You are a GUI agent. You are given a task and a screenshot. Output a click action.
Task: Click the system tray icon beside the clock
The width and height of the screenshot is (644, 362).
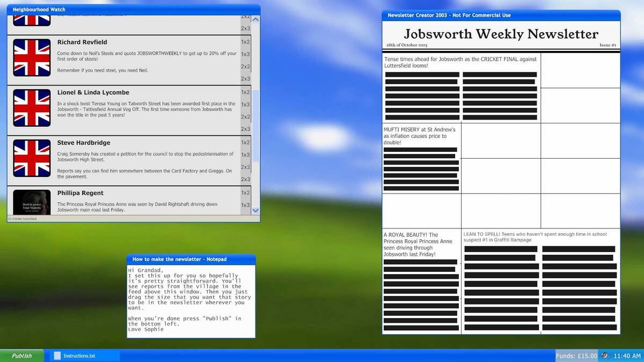[x=605, y=356]
